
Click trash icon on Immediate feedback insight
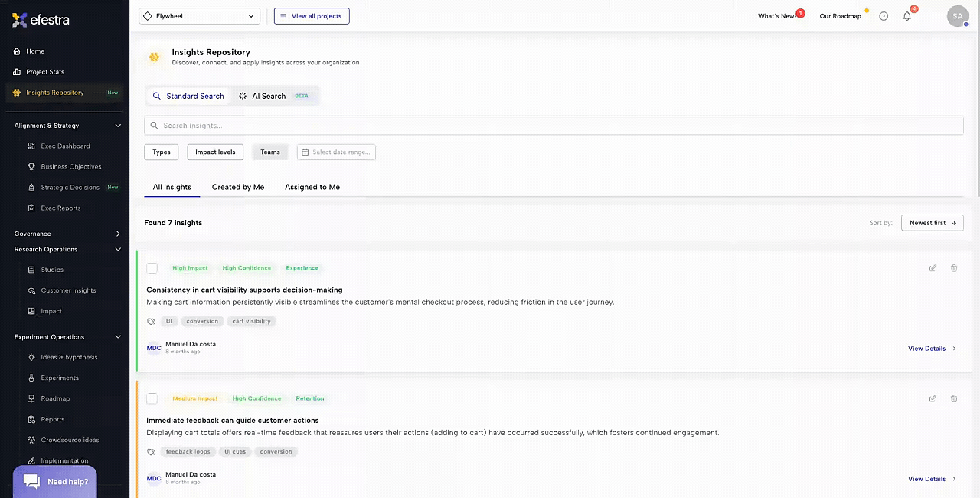(x=954, y=398)
